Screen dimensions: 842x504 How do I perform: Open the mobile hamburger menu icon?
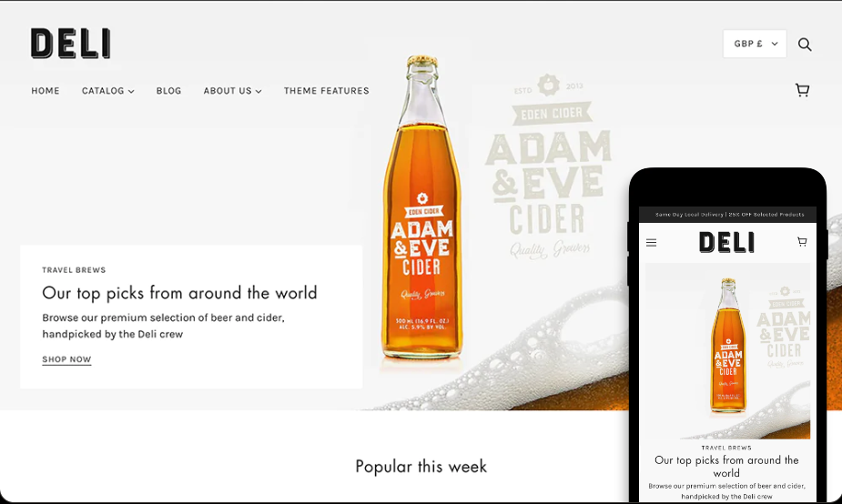coord(652,243)
